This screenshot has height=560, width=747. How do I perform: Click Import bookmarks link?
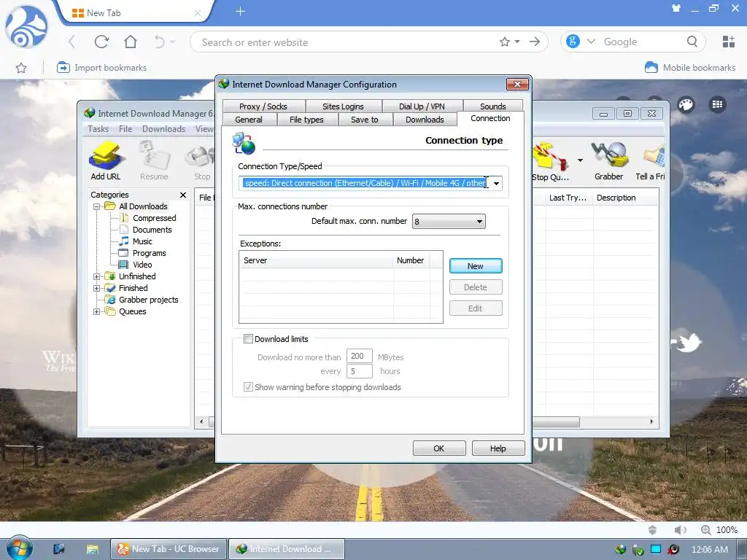coord(101,68)
